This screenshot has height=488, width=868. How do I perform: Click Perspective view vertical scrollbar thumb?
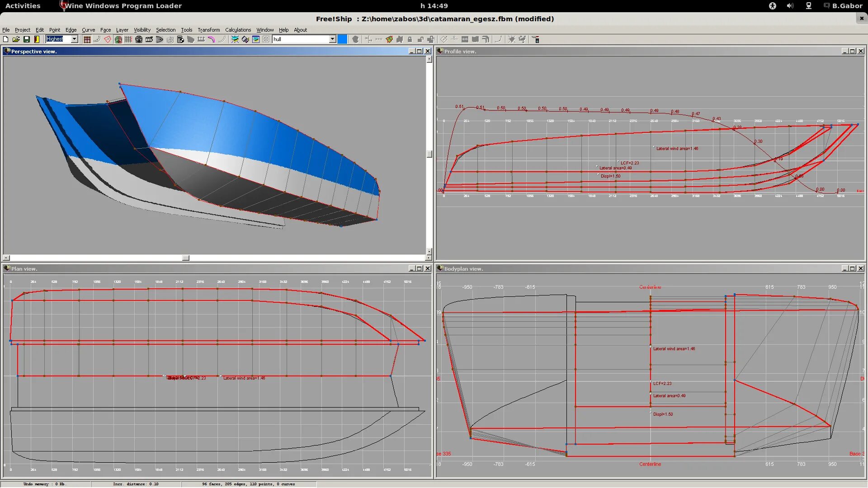[x=429, y=154]
